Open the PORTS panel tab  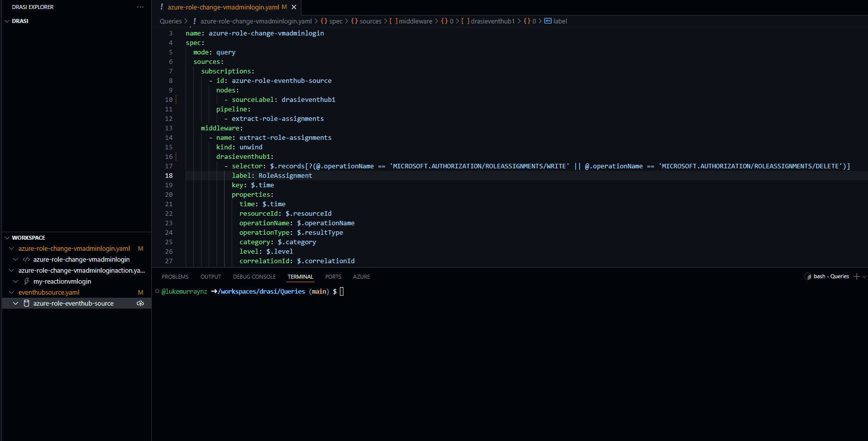(333, 277)
